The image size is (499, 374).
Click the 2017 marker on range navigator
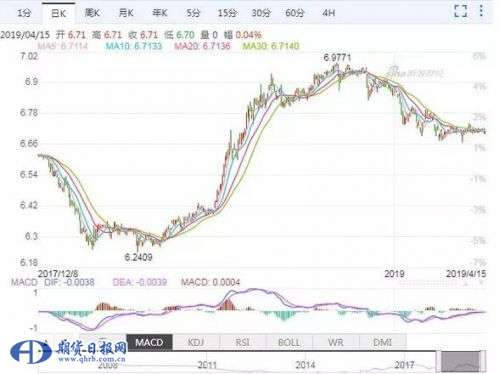404,365
